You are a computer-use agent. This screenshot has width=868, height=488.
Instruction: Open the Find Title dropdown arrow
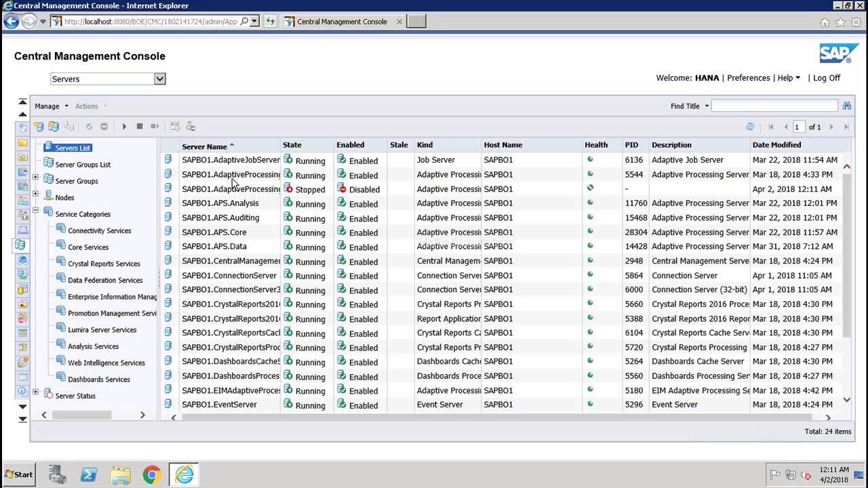coord(707,106)
